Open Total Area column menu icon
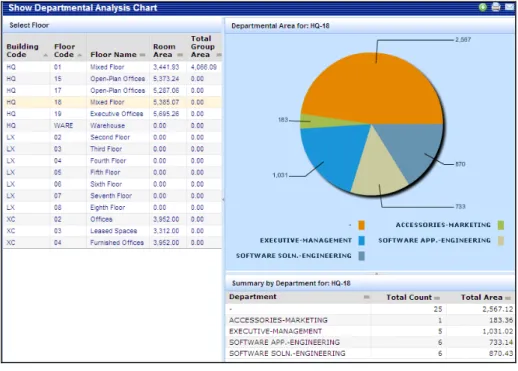518x371 pixels. [x=508, y=298]
